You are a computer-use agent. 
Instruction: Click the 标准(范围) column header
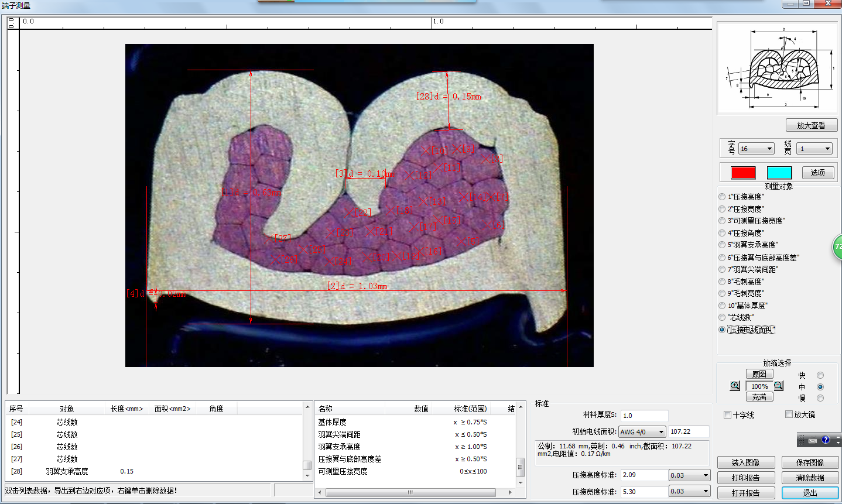[470, 409]
